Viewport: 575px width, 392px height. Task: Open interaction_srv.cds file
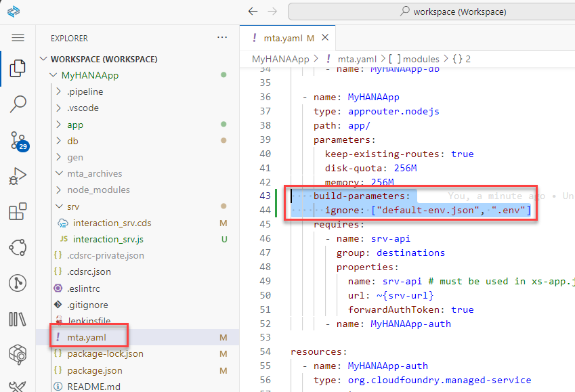point(112,223)
